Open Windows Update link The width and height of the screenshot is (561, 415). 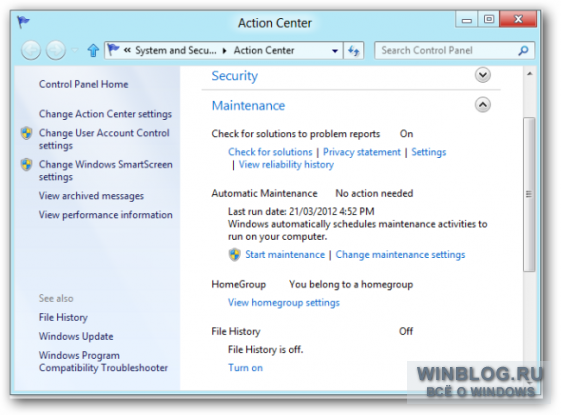[x=76, y=336]
